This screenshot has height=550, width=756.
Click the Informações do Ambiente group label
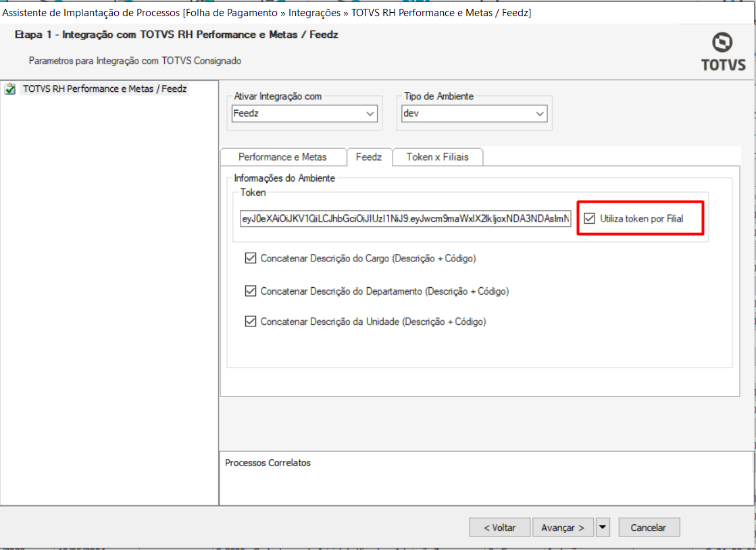(x=284, y=178)
